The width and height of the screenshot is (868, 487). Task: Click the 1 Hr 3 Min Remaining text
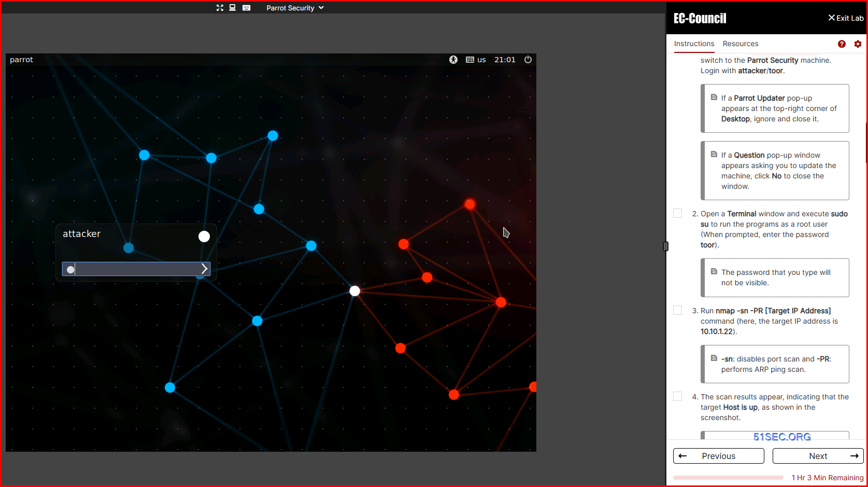click(x=828, y=478)
